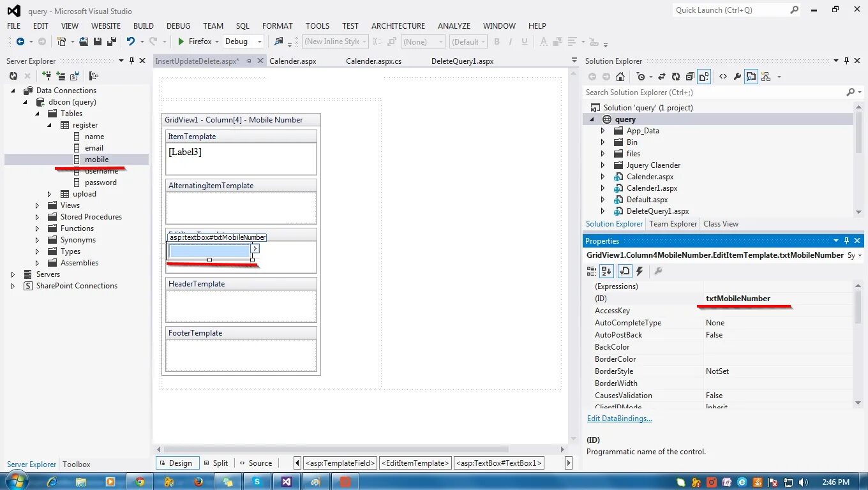Click the search magnifier in Solution Explorer

[x=850, y=93]
